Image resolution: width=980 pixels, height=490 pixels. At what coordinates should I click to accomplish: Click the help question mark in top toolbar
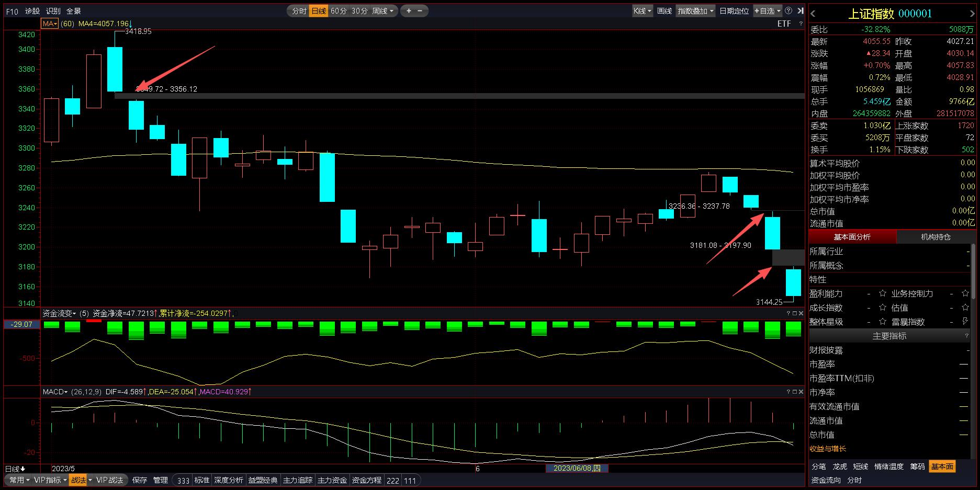(788, 10)
